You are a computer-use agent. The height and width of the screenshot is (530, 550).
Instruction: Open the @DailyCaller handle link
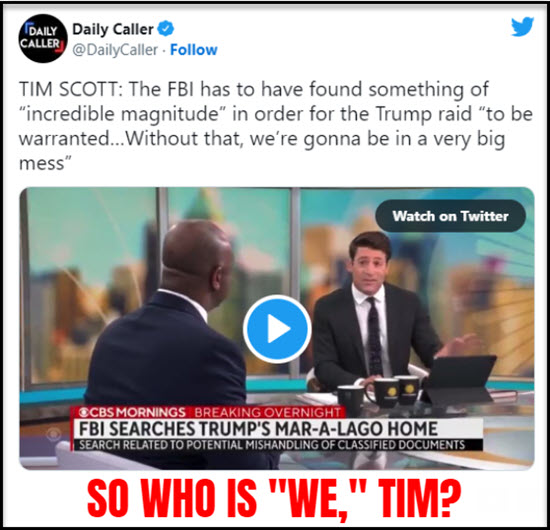tap(115, 50)
